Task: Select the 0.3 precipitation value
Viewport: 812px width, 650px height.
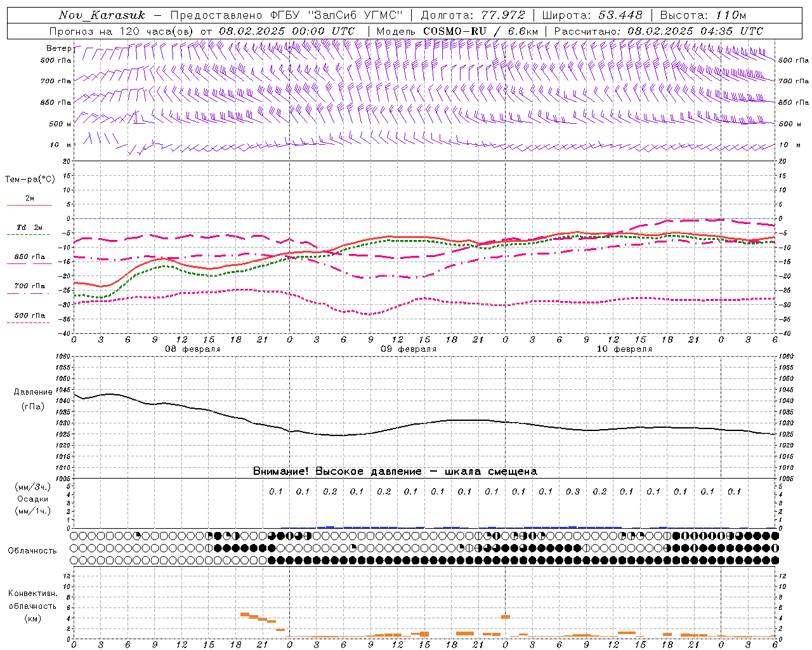Action: pos(573,491)
